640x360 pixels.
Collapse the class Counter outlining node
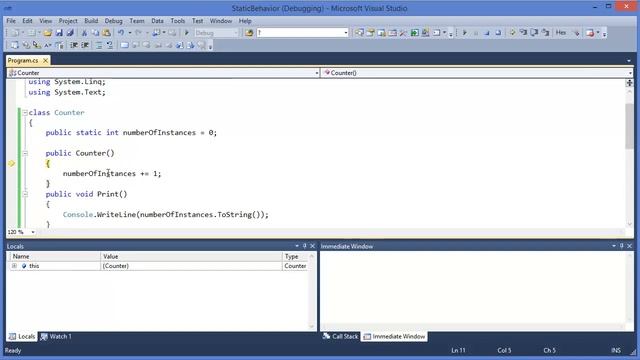[25, 113]
